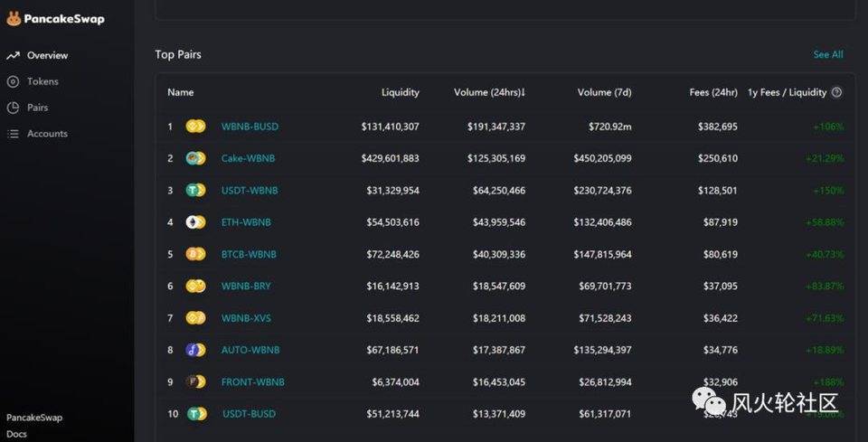Click the ETH-WBNB pair token icon
The width and height of the screenshot is (868, 442).
[196, 222]
